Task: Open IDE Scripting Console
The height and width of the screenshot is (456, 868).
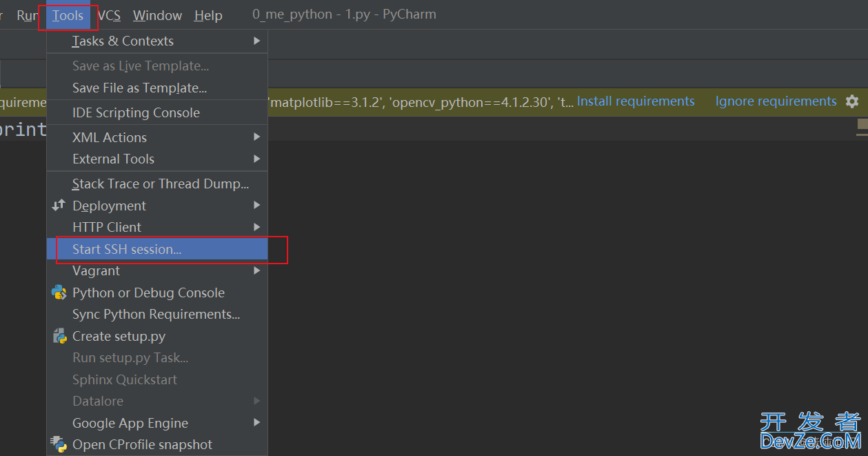Action: pyautogui.click(x=157, y=112)
